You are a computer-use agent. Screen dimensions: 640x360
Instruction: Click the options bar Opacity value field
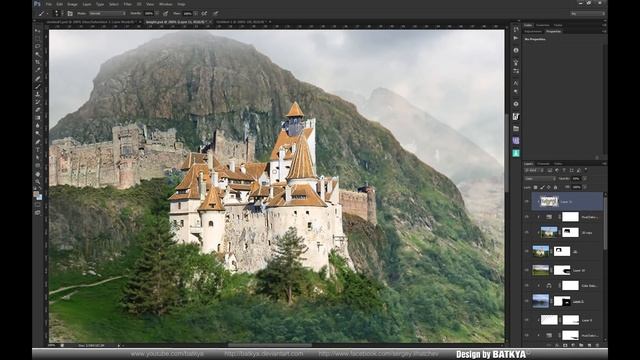(149, 13)
